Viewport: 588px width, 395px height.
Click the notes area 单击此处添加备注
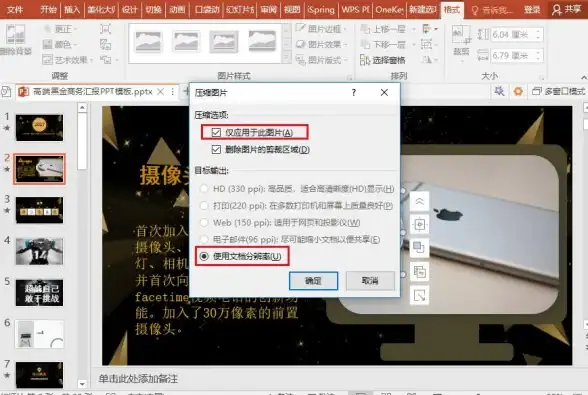(138, 378)
